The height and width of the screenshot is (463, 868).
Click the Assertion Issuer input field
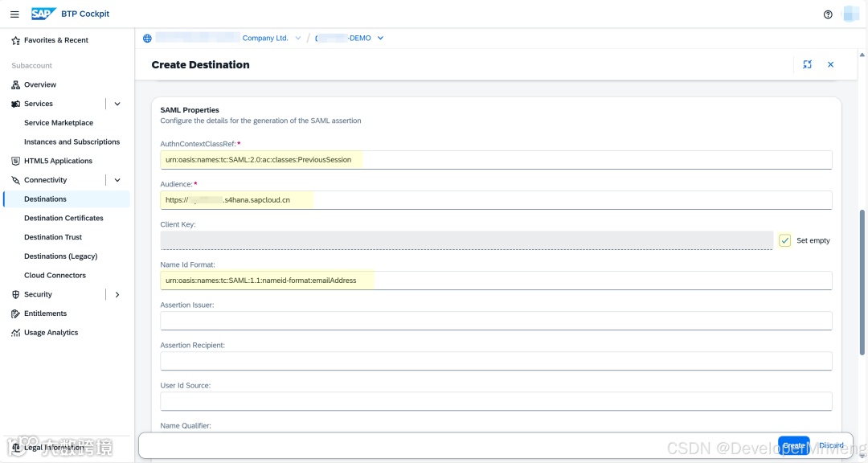(x=496, y=321)
